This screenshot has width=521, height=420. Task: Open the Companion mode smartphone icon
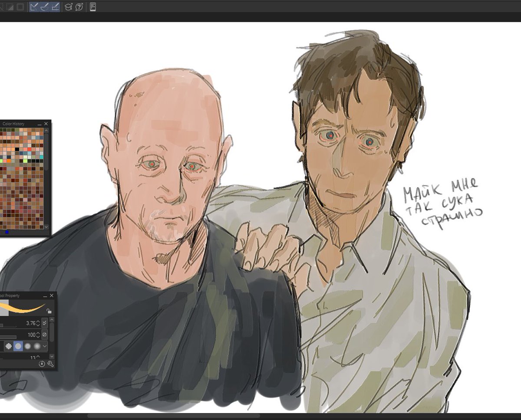point(92,7)
